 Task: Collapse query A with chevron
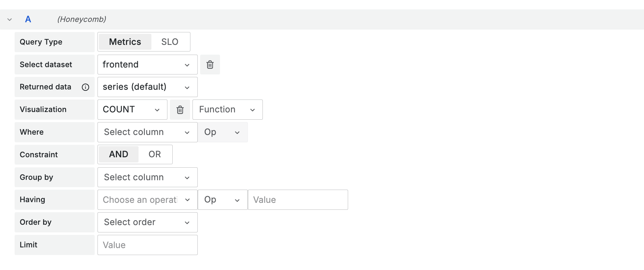point(10,19)
